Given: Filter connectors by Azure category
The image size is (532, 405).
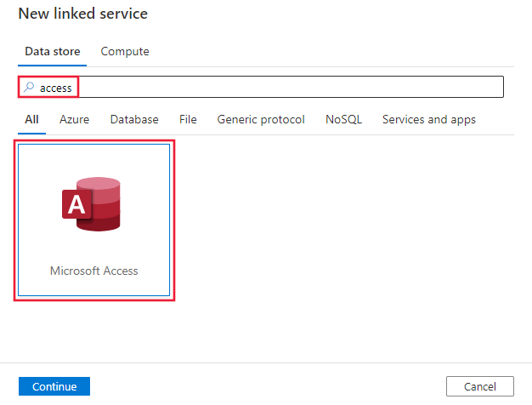Looking at the screenshot, I should pos(74,119).
